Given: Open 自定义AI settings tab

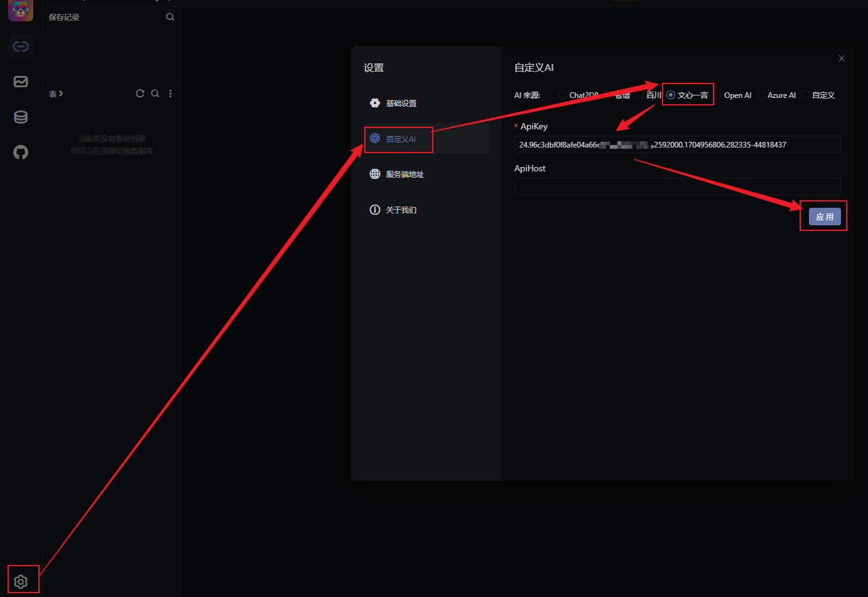Looking at the screenshot, I should [x=426, y=139].
